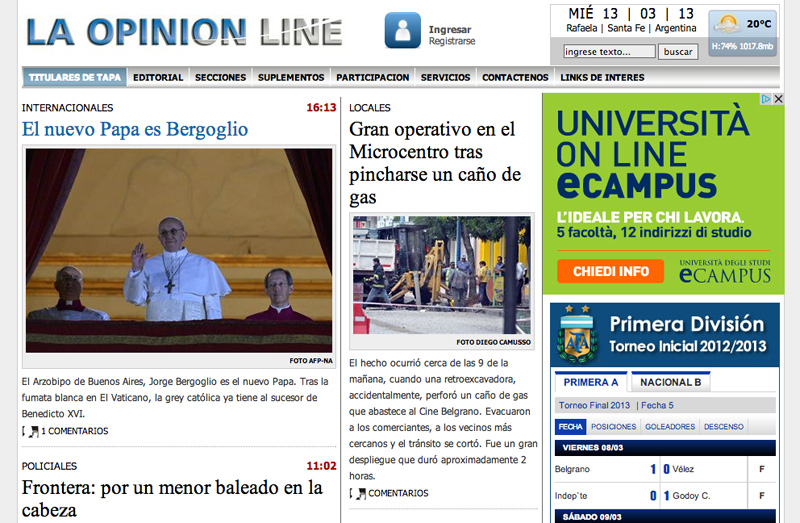Select the Titulares de Tapa tab
Screen dimensions: 800x523
[74, 78]
